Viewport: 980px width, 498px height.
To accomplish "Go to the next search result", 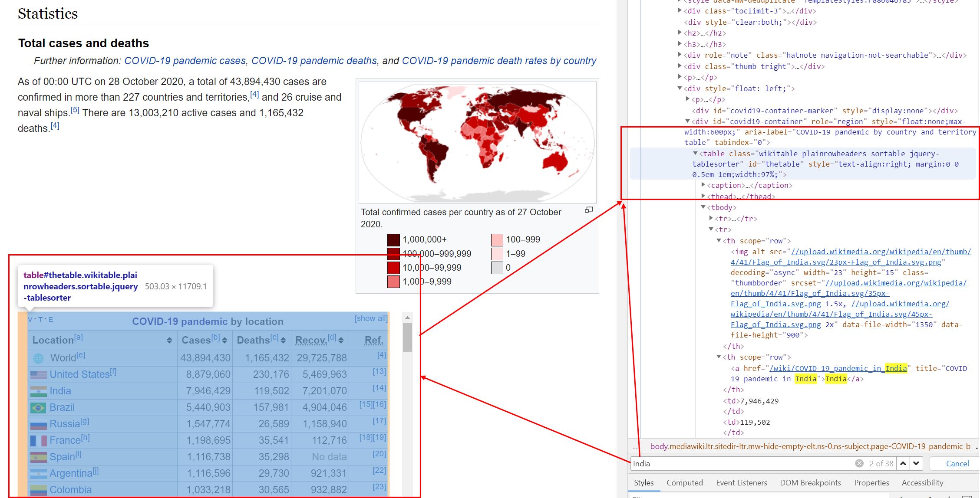I will [x=916, y=463].
